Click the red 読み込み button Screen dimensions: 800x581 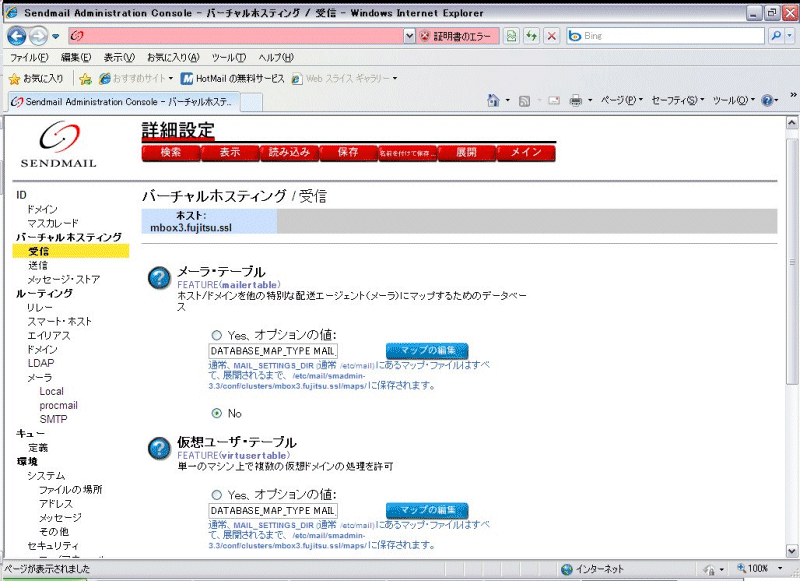(x=289, y=153)
